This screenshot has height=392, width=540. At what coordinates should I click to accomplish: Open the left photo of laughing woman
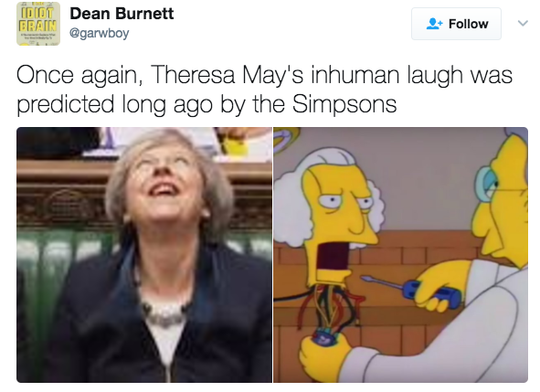coord(144,255)
